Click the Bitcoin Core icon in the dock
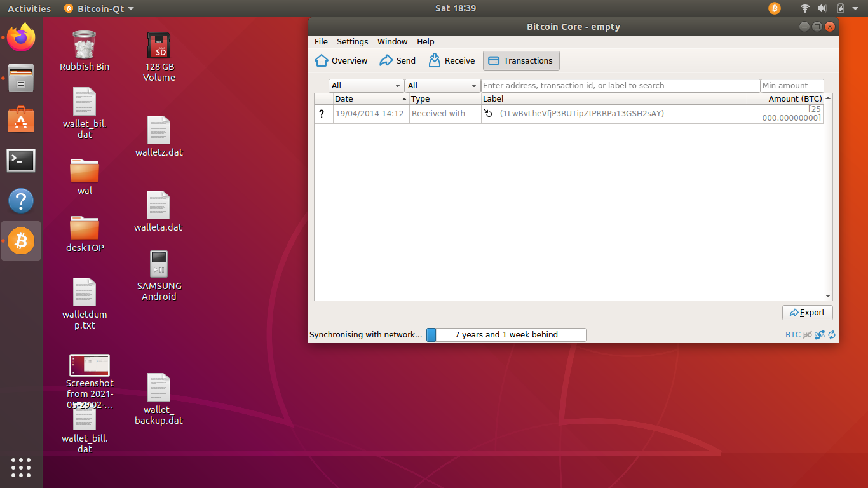This screenshot has width=868, height=488. coord(21,241)
